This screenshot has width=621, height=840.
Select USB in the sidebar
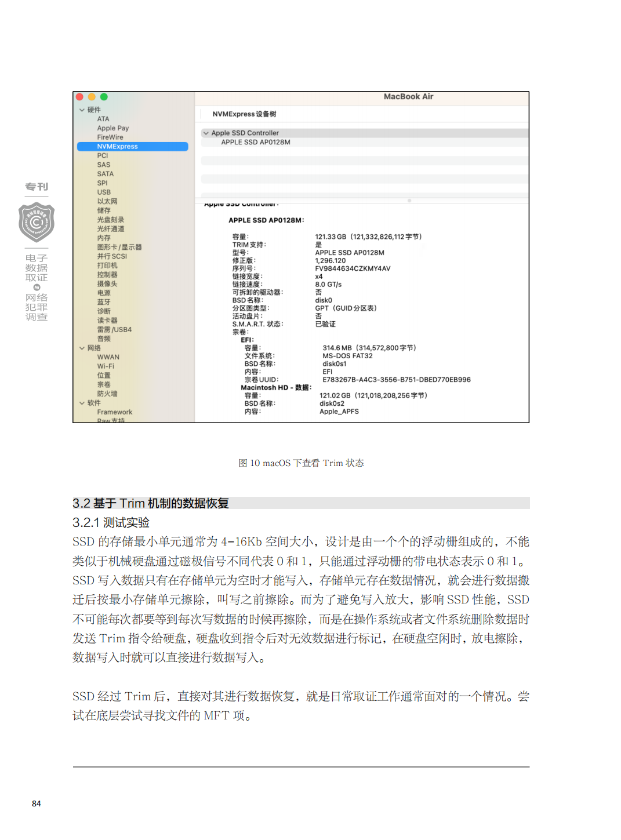(104, 192)
